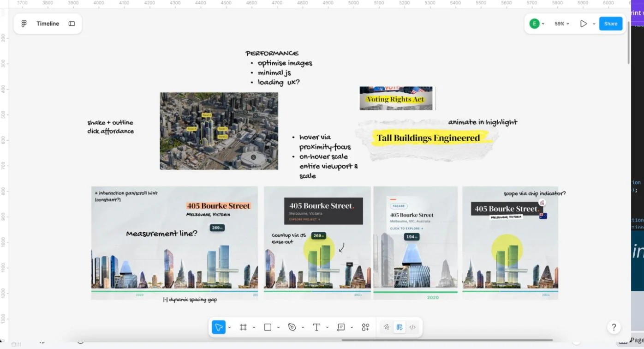Image resolution: width=644 pixels, height=349 pixels.
Task: Select the Text tool
Action: click(x=316, y=327)
